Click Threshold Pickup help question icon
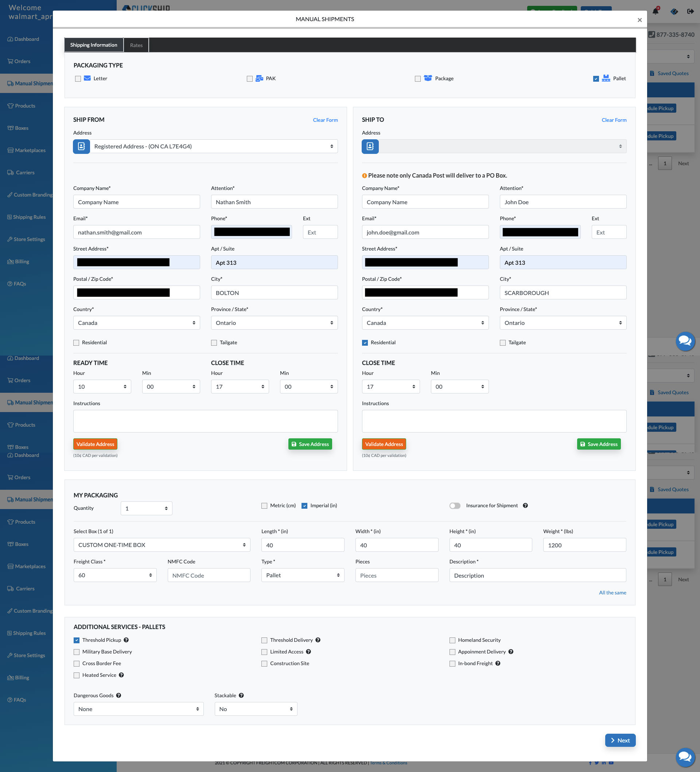Screen dimensions: 700x772 coord(126,640)
